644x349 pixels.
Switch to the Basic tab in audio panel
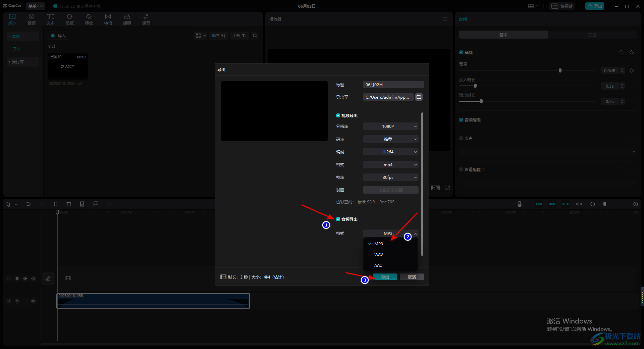(503, 35)
